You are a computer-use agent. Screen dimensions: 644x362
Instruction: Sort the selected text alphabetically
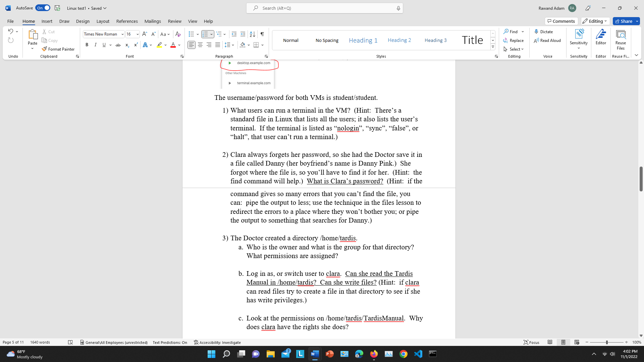pyautogui.click(x=253, y=34)
